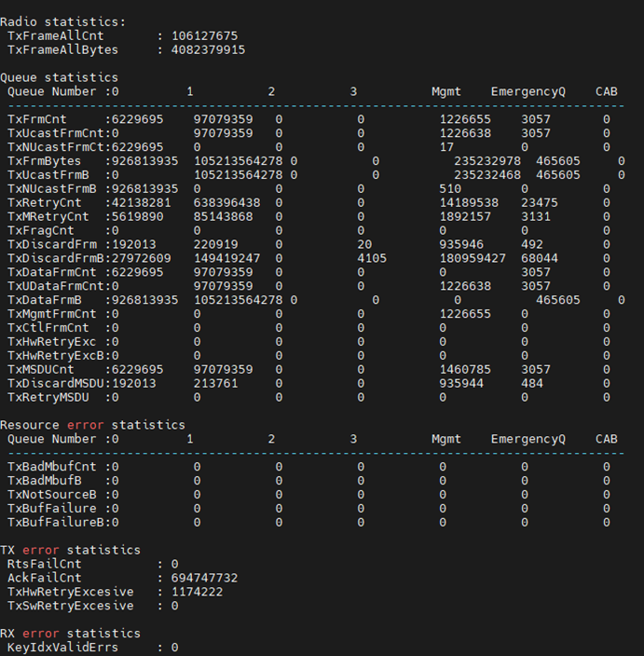The width and height of the screenshot is (644, 656).
Task: Select value 4105 in the TxDiscardFrmB row
Action: pos(372,258)
